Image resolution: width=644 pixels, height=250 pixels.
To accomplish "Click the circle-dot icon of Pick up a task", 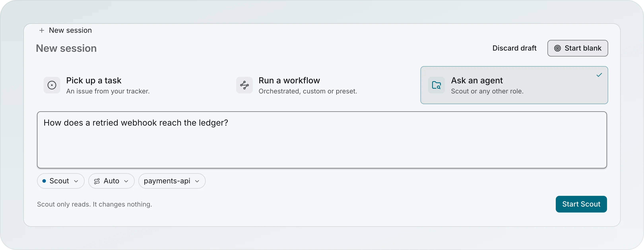I will [52, 85].
